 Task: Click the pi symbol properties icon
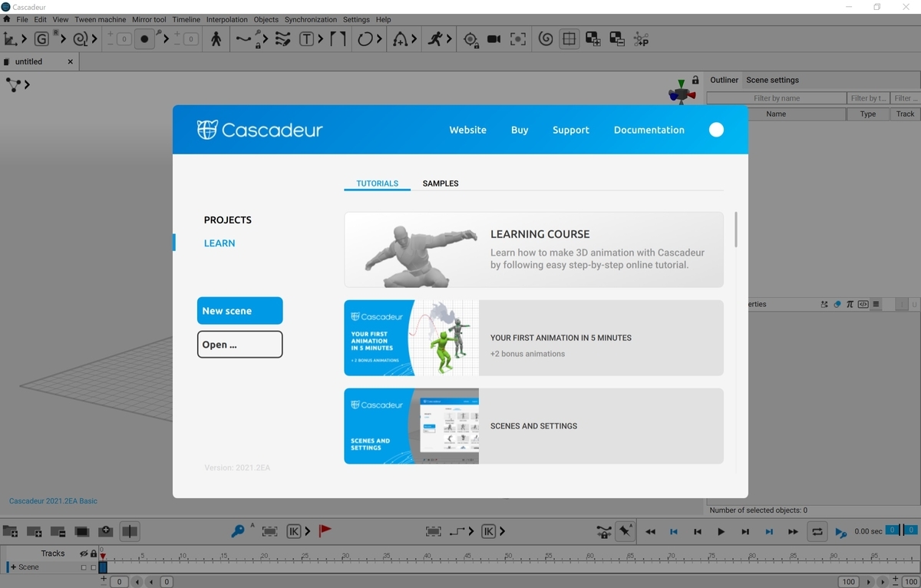tap(850, 305)
